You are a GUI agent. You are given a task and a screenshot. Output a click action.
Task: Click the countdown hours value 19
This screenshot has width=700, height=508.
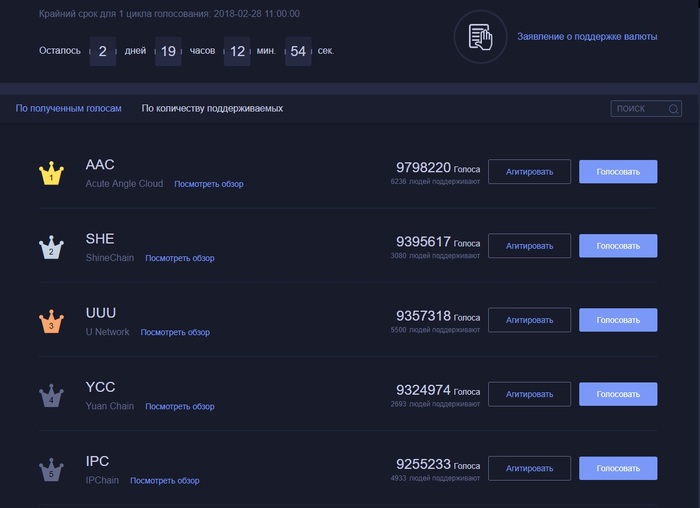pos(168,51)
